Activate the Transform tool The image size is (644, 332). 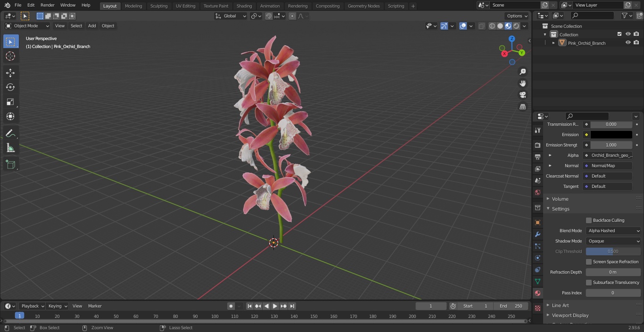tap(10, 116)
